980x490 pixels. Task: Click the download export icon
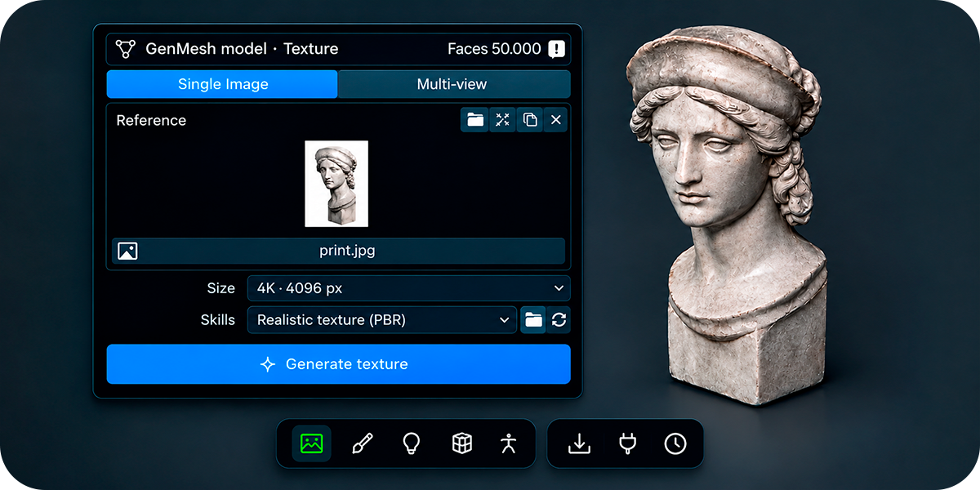click(579, 443)
